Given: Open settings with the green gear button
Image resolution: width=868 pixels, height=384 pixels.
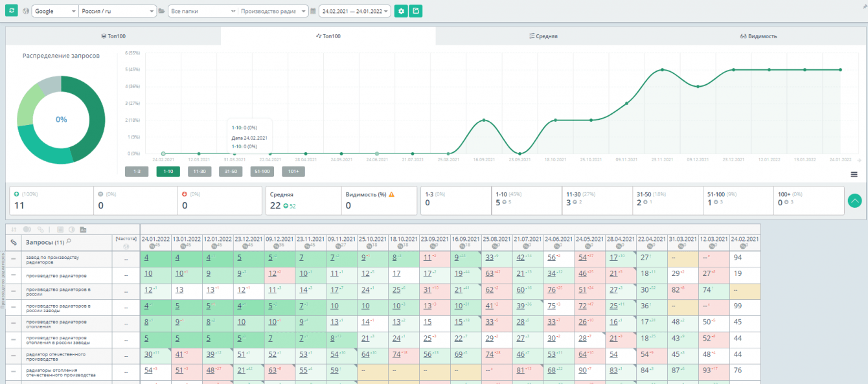Looking at the screenshot, I should (x=401, y=11).
